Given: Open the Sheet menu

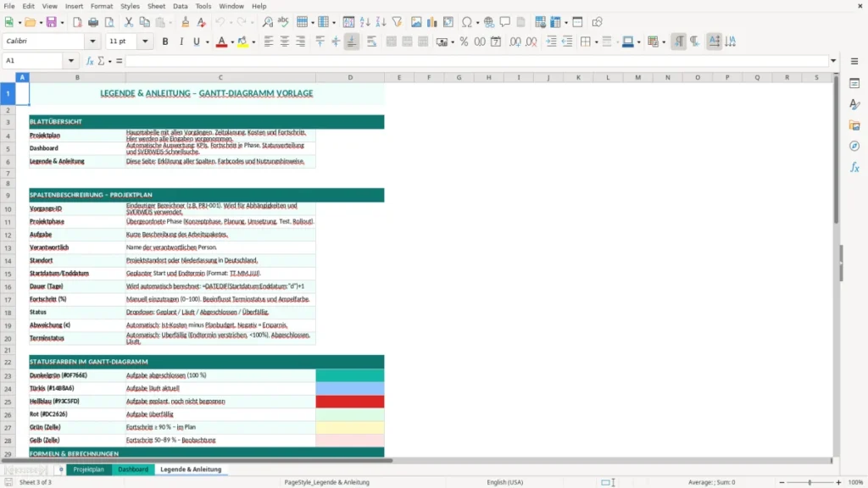Looking at the screenshot, I should point(156,6).
